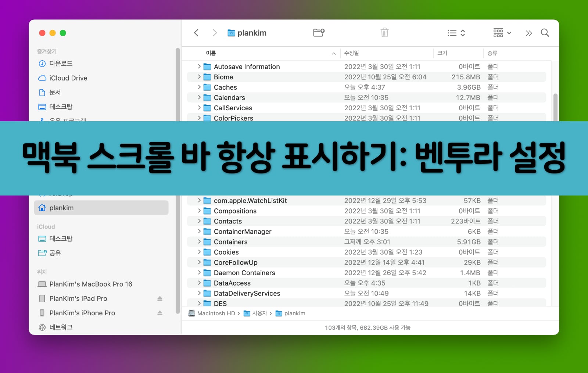Select the ContainerManager folder
This screenshot has width=588, height=373.
coord(366,232)
